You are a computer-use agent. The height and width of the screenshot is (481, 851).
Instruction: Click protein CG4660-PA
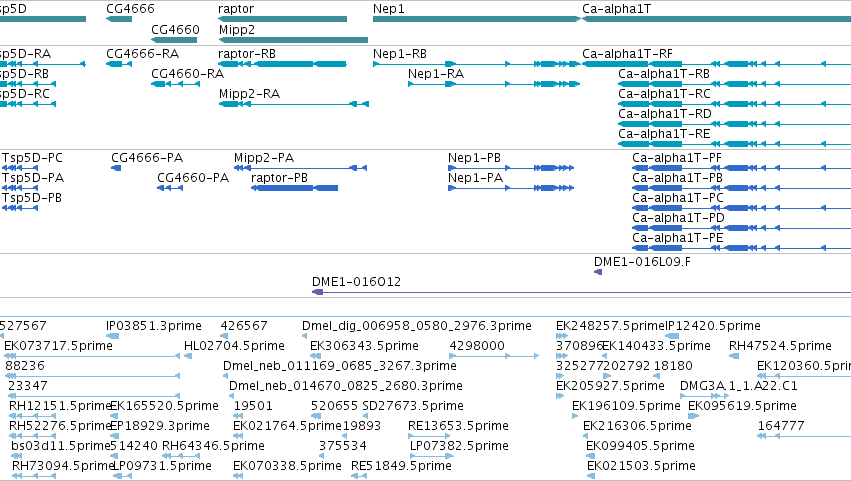coord(193,178)
